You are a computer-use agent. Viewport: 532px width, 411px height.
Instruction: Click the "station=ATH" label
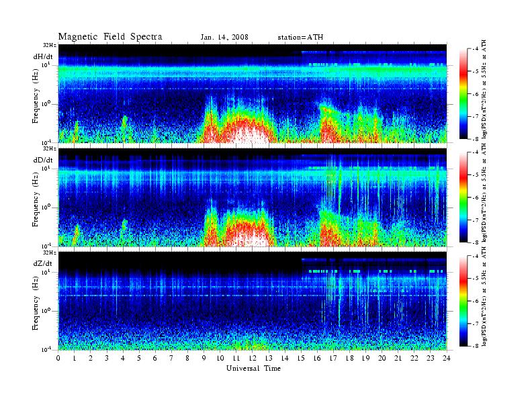[x=300, y=38]
